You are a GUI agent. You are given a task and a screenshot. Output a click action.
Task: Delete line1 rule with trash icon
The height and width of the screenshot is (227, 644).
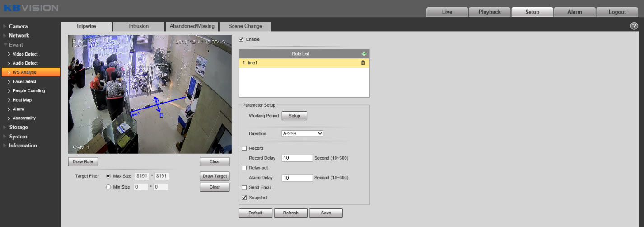click(363, 62)
